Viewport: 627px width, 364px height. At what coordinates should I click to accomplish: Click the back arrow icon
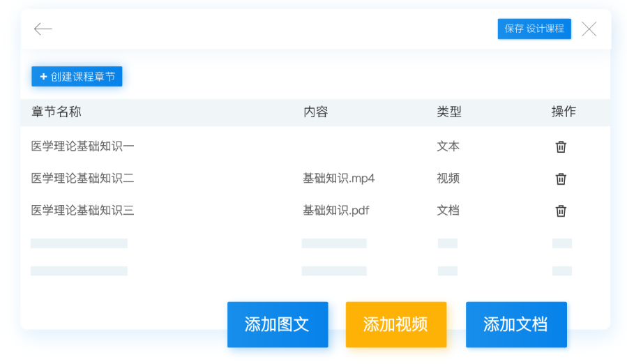coord(43,29)
